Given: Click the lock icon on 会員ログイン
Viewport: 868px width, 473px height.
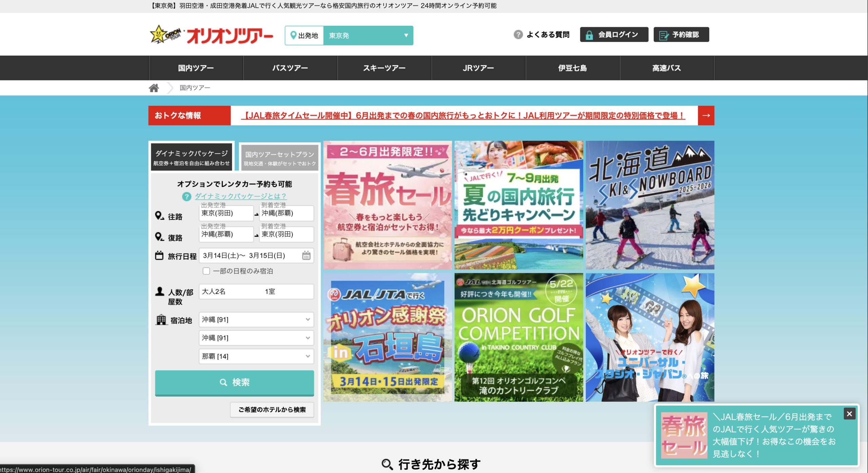Looking at the screenshot, I should (x=589, y=35).
